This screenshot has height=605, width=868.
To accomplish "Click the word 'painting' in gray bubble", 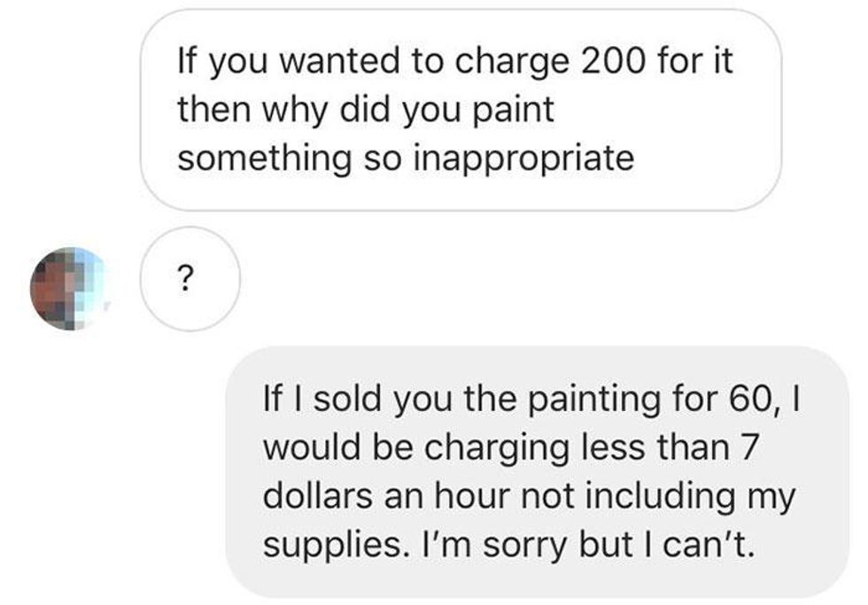I will click(x=594, y=400).
